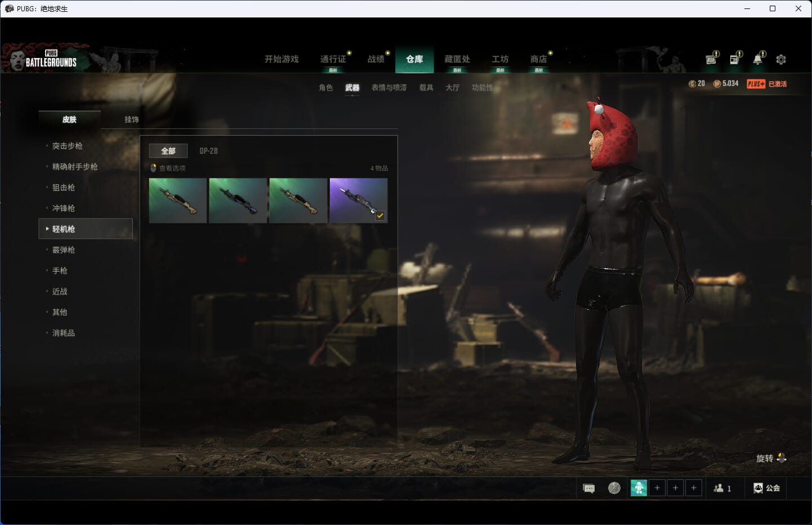Image resolution: width=812 pixels, height=525 pixels.
Task: Select the third tan DP-28 skin thumbnail
Action: tap(298, 201)
